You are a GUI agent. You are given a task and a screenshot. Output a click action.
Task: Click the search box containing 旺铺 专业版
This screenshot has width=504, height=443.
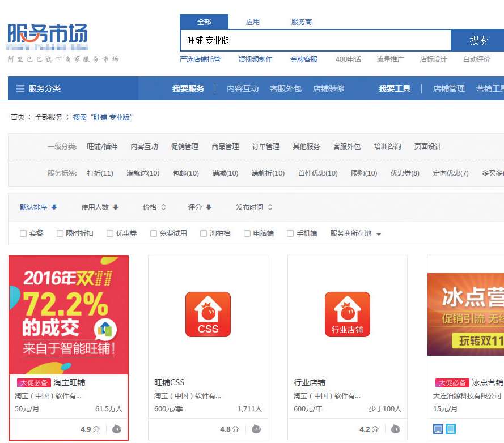click(315, 40)
